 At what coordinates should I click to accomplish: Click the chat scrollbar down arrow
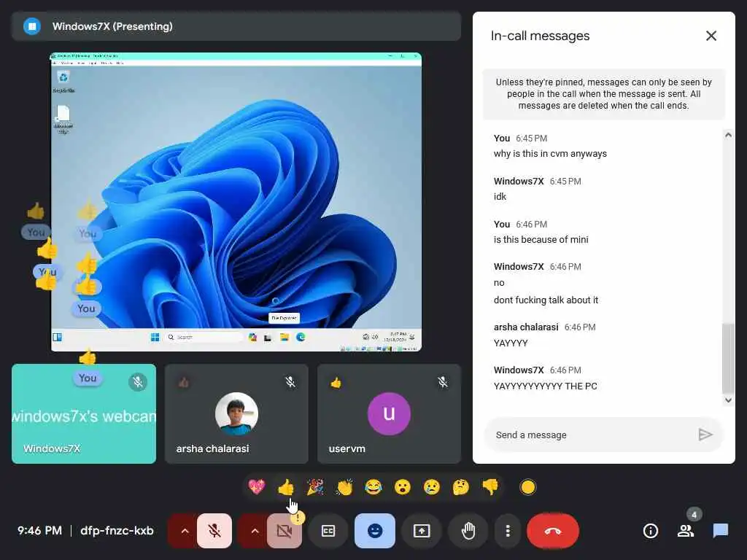[728, 400]
